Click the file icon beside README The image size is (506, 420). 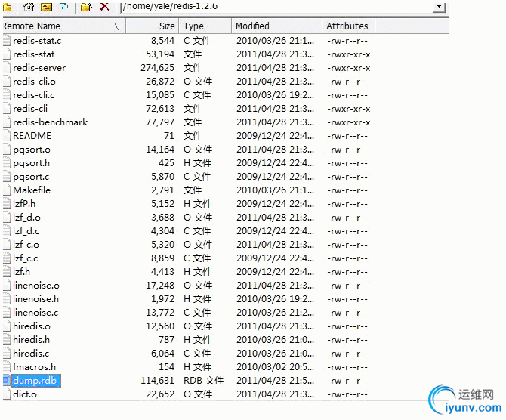click(x=7, y=135)
